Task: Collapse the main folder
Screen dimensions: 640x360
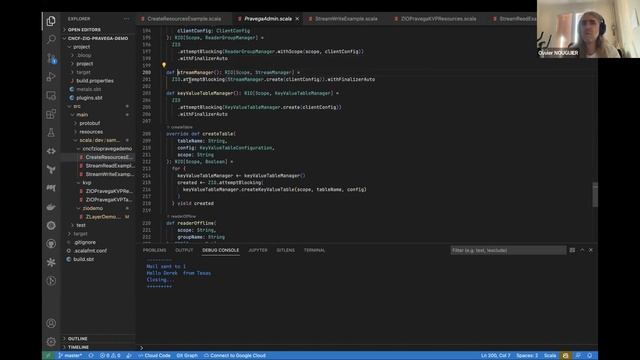Action: click(x=82, y=115)
